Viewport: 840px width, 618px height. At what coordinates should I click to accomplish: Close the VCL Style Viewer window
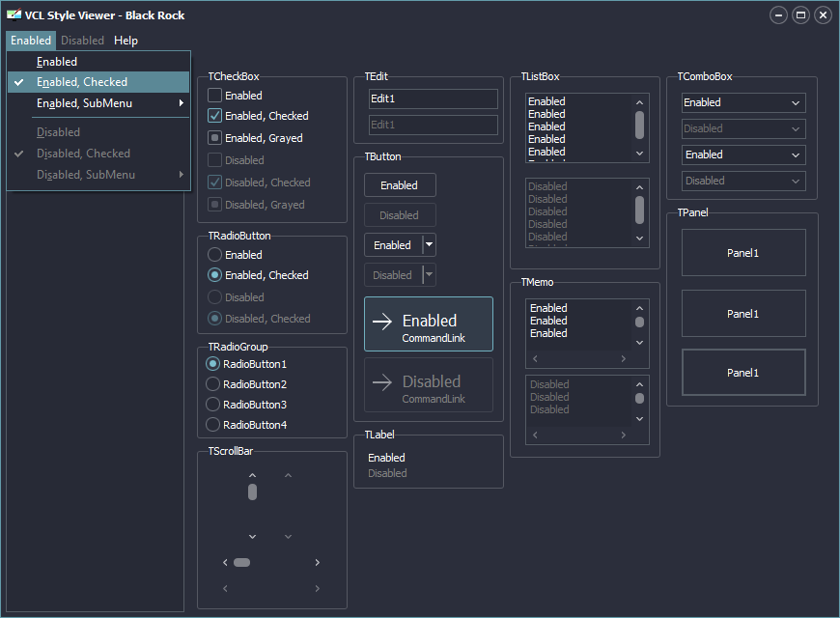coord(824,15)
